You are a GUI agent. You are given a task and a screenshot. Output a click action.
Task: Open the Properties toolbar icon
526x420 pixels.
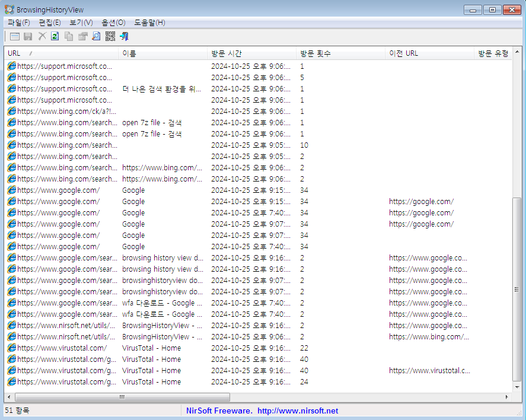(82, 36)
